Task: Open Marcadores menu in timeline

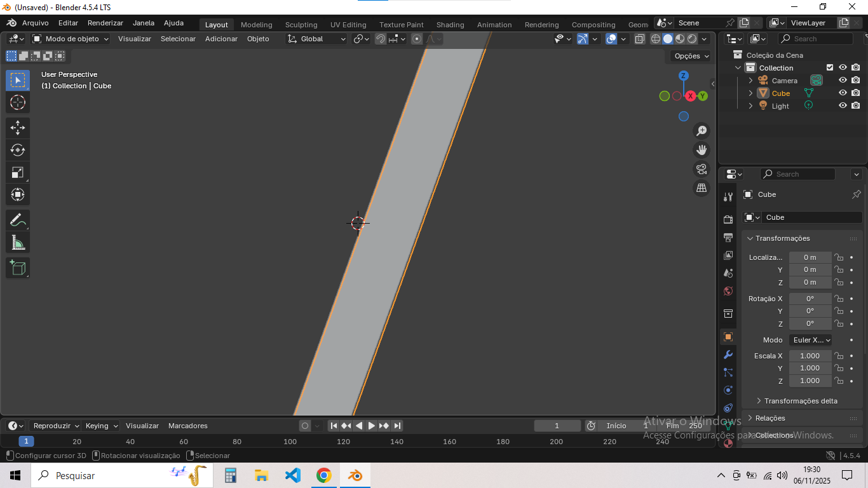Action: pyautogui.click(x=187, y=426)
